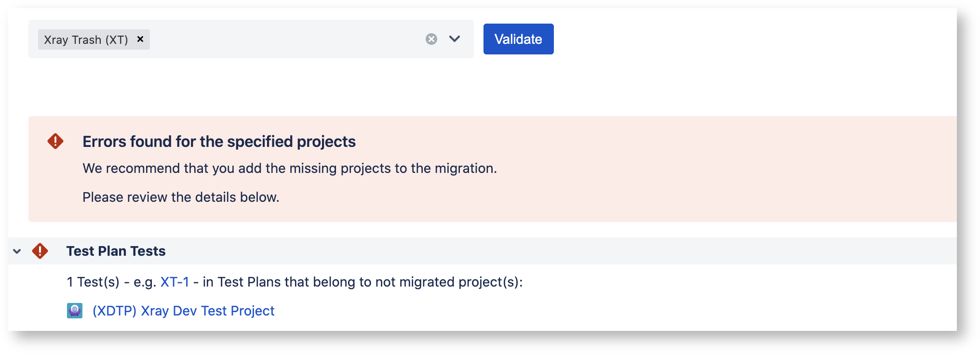This screenshot has width=980, height=354.
Task: Click the error icon in the red banner
Action: (x=55, y=141)
